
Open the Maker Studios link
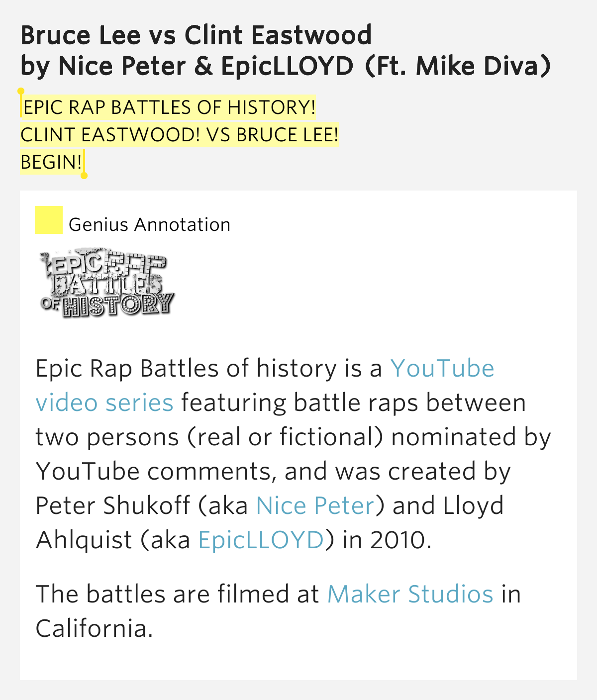(410, 594)
